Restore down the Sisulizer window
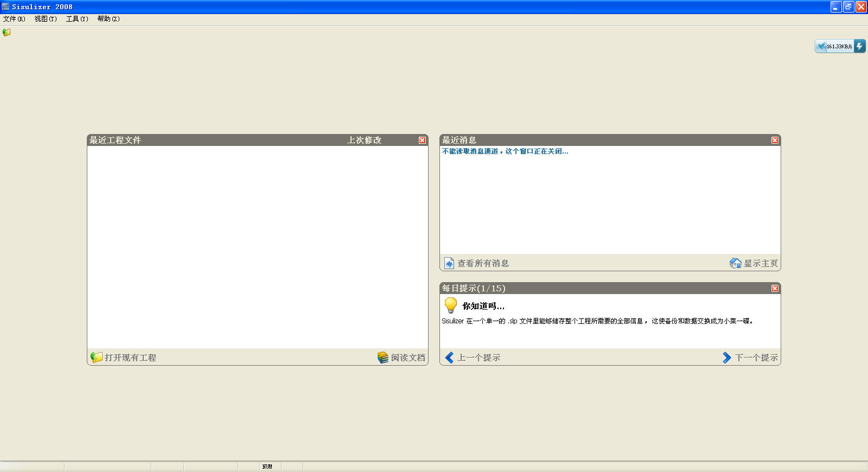868x472 pixels. pos(848,7)
